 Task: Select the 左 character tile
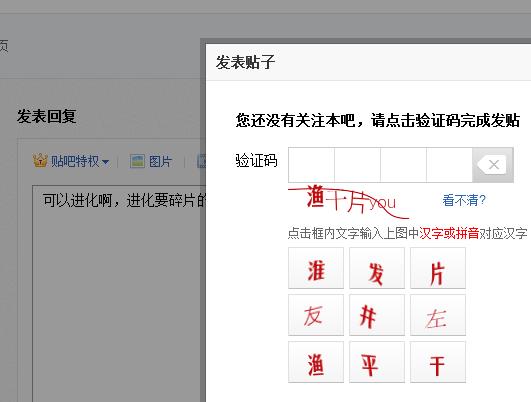tap(438, 315)
